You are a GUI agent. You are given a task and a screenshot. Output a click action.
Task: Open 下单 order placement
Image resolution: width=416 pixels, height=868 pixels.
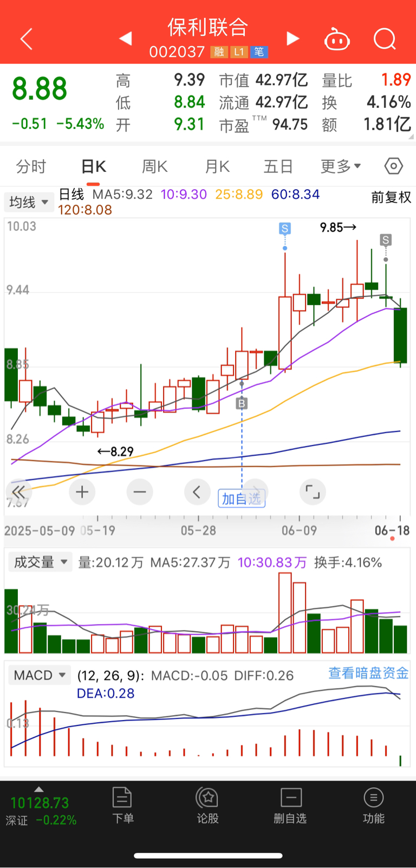point(122,806)
